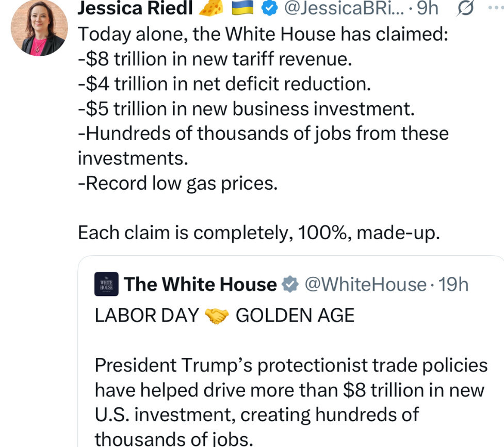
Task: Open the three-dot more options menu
Action: pyautogui.click(x=496, y=8)
